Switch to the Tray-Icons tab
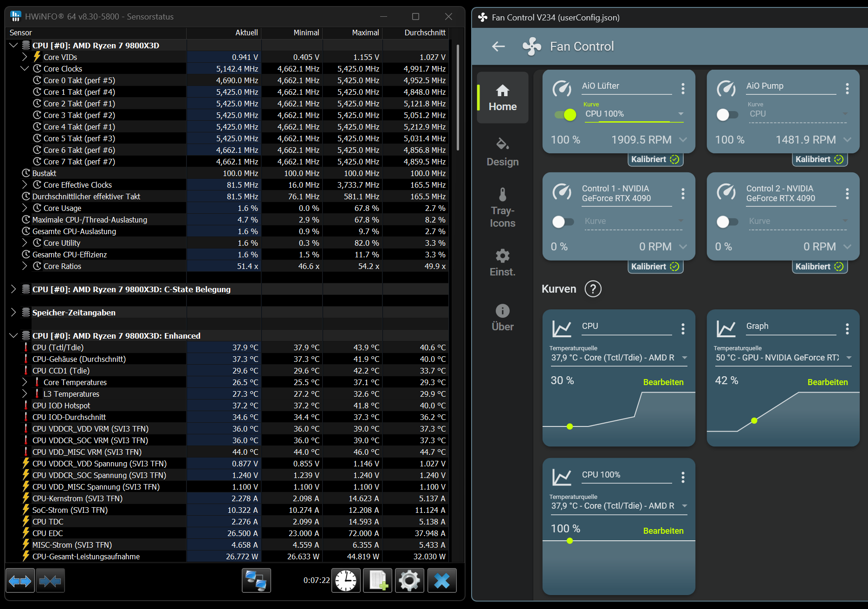Screen dimensions: 868x609 503,208
